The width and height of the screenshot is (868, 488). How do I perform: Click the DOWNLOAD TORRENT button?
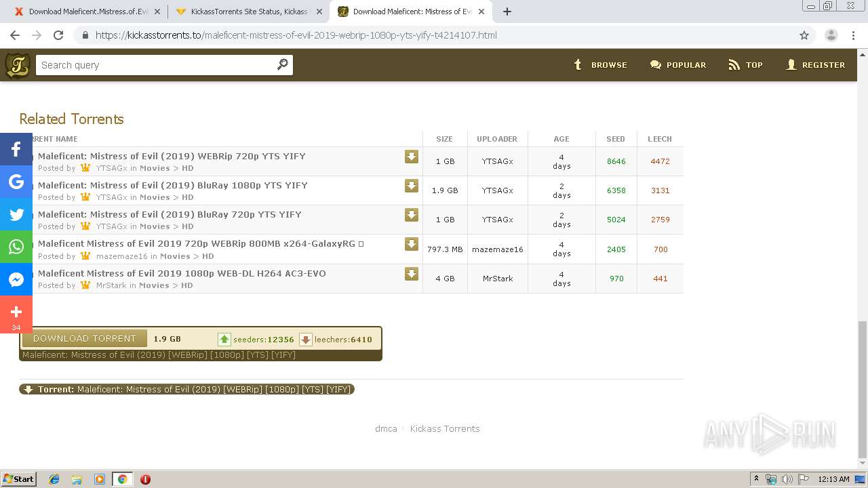85,338
